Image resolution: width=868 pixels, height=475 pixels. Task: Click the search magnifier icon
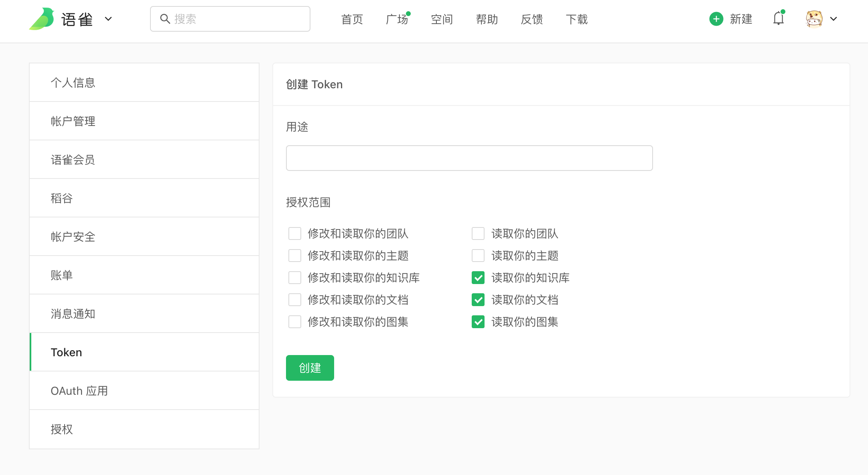tap(165, 19)
